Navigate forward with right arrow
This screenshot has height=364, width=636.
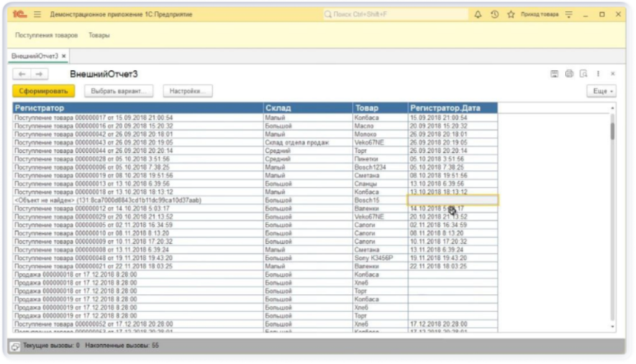(39, 74)
